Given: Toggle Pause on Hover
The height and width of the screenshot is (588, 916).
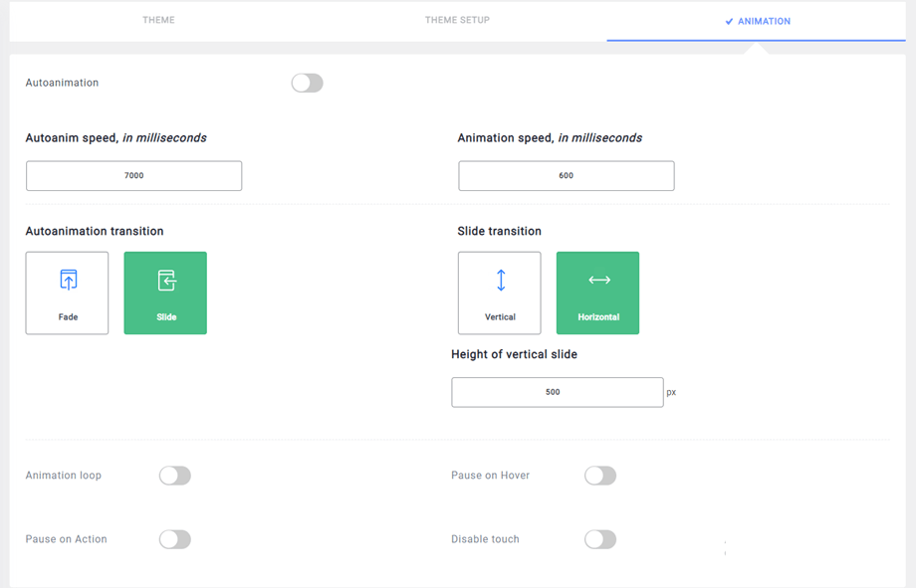Looking at the screenshot, I should click(600, 476).
